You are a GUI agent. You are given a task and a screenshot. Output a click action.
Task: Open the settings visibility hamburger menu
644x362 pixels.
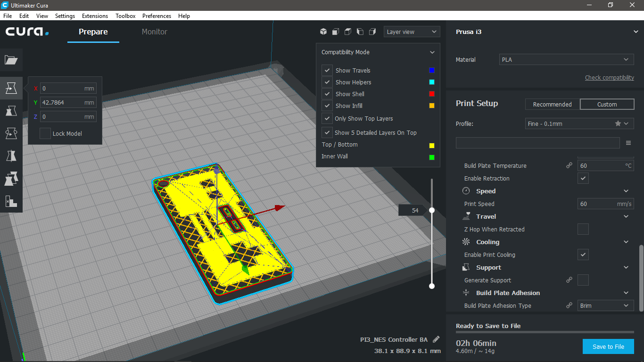628,143
